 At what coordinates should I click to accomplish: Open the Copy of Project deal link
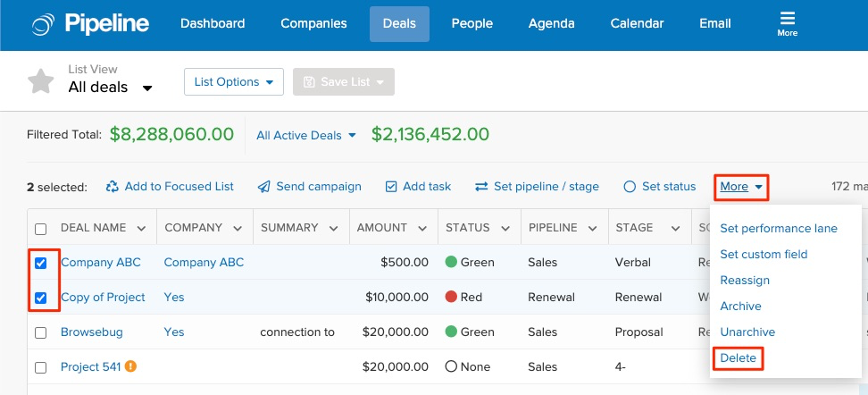(x=103, y=298)
